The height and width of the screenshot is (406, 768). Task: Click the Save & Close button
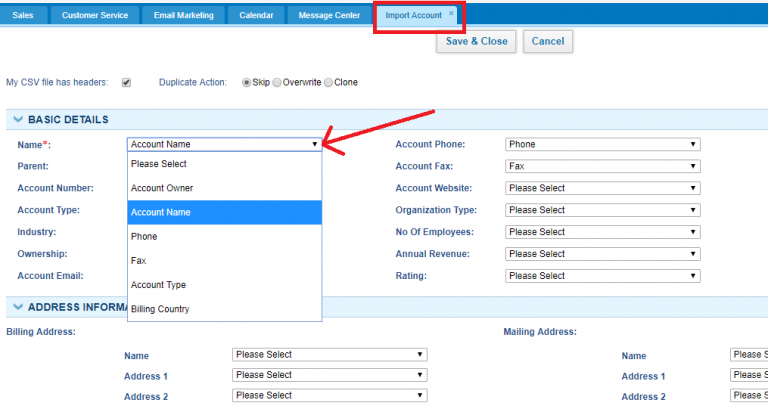click(x=476, y=42)
